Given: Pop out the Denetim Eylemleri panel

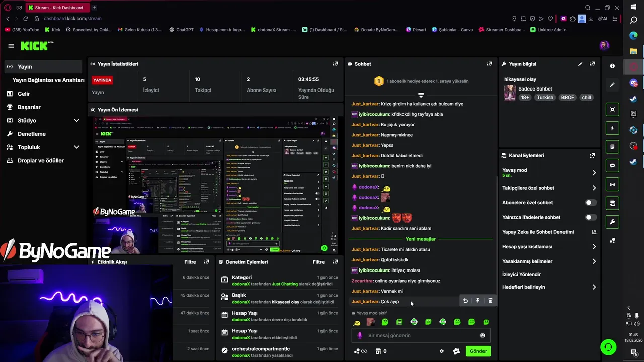Looking at the screenshot, I should pos(335,262).
